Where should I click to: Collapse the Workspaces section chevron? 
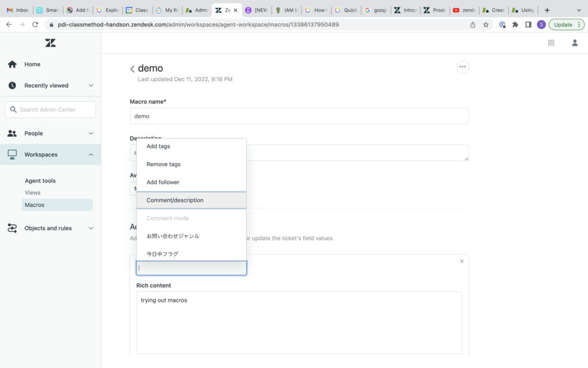[x=91, y=155]
